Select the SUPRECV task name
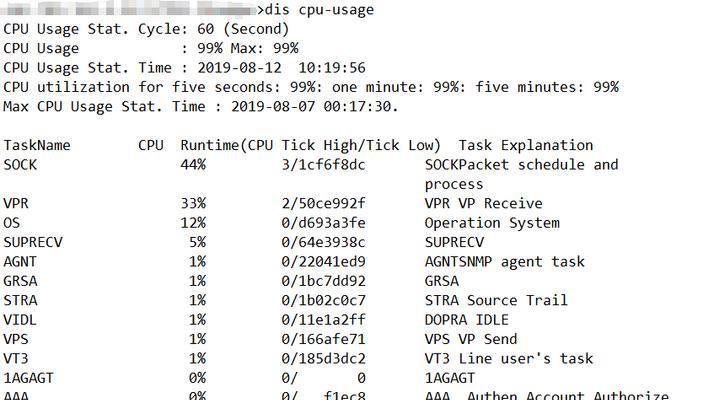The width and height of the screenshot is (703, 400). [x=33, y=242]
